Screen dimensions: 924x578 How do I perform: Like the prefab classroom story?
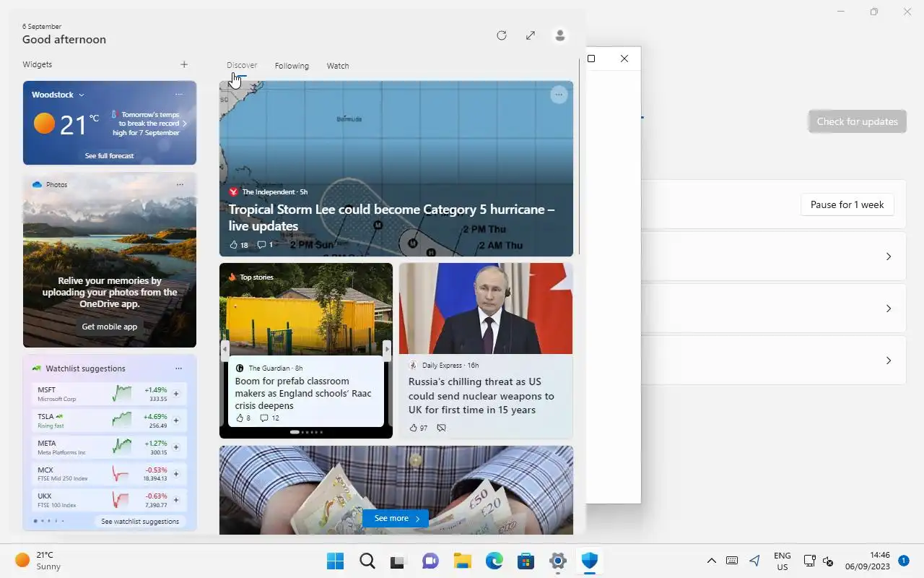(243, 418)
